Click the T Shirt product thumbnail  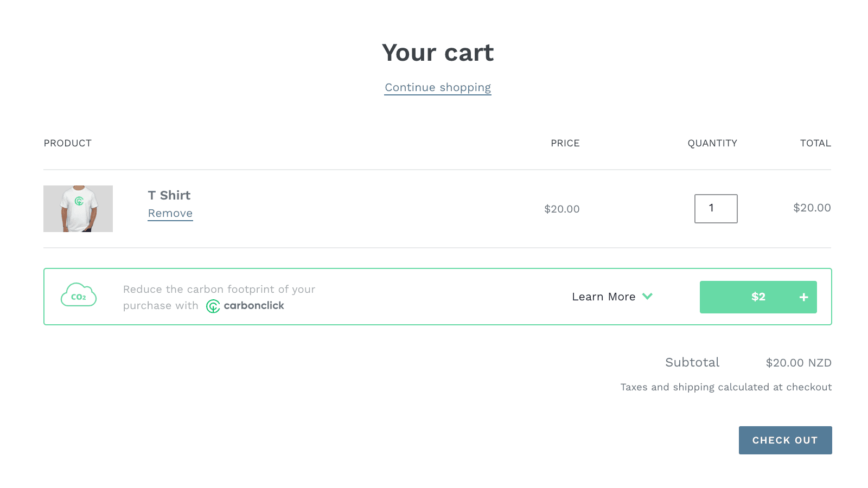tap(78, 209)
